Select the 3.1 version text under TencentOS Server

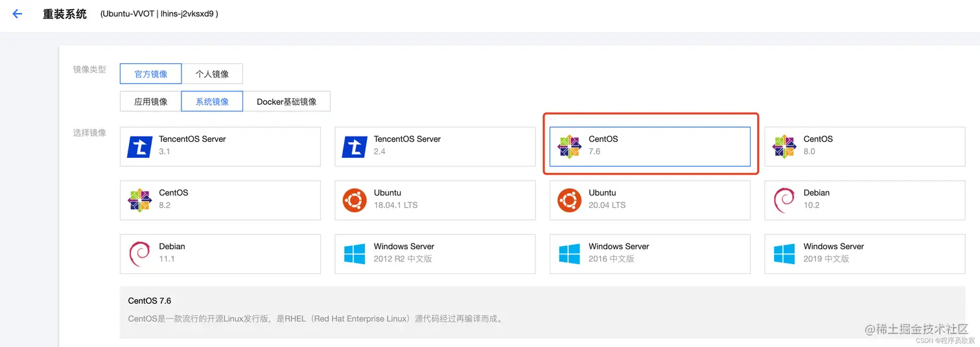(165, 151)
